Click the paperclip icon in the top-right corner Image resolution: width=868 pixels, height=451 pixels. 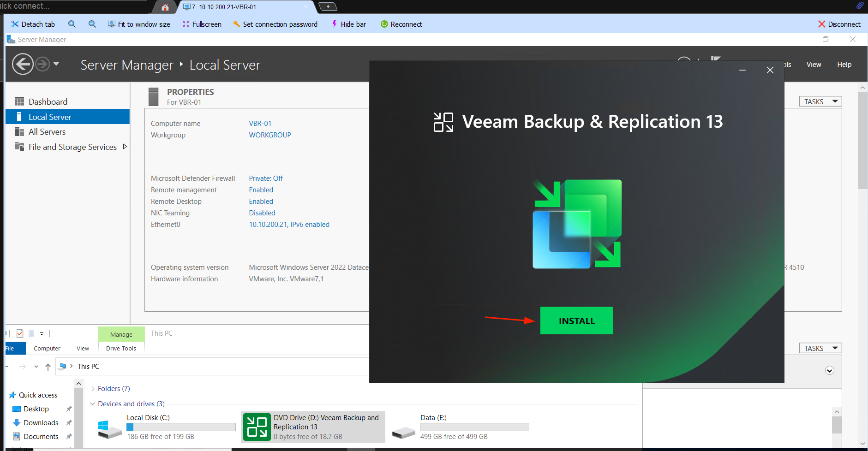pyautogui.click(x=860, y=6)
